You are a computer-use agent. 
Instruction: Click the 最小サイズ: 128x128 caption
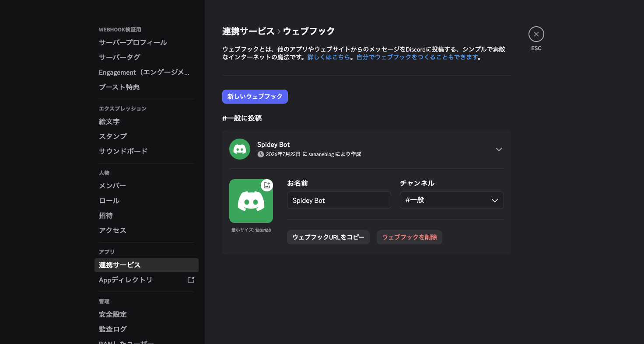(x=251, y=230)
